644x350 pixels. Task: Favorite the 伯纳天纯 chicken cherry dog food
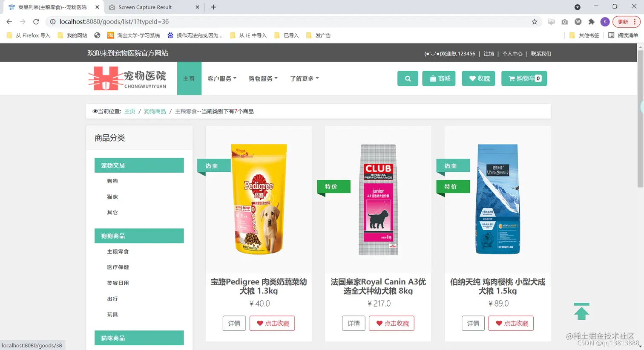[511, 323]
